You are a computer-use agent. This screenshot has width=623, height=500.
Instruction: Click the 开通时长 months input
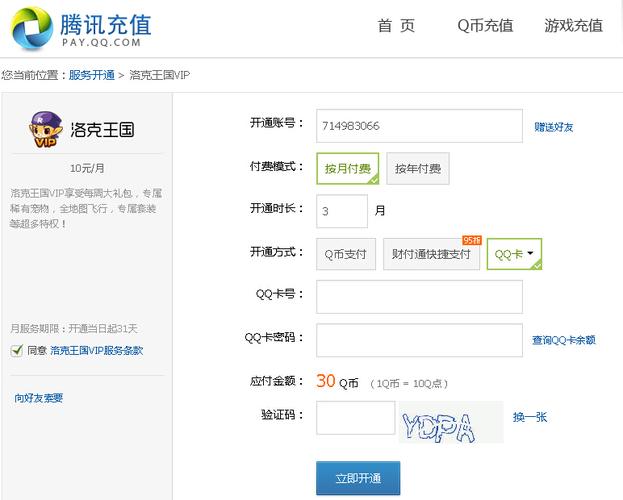342,211
